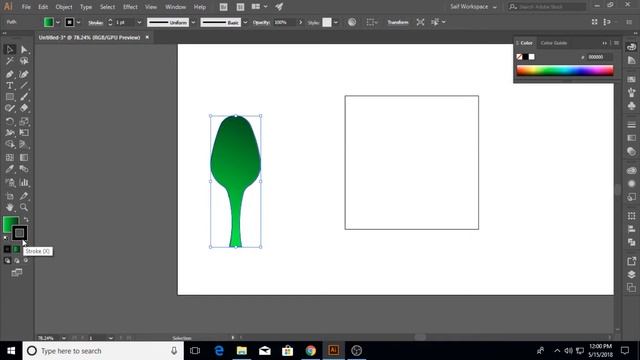
Task: Select the Symbol Sprayer tool
Action: (10, 182)
